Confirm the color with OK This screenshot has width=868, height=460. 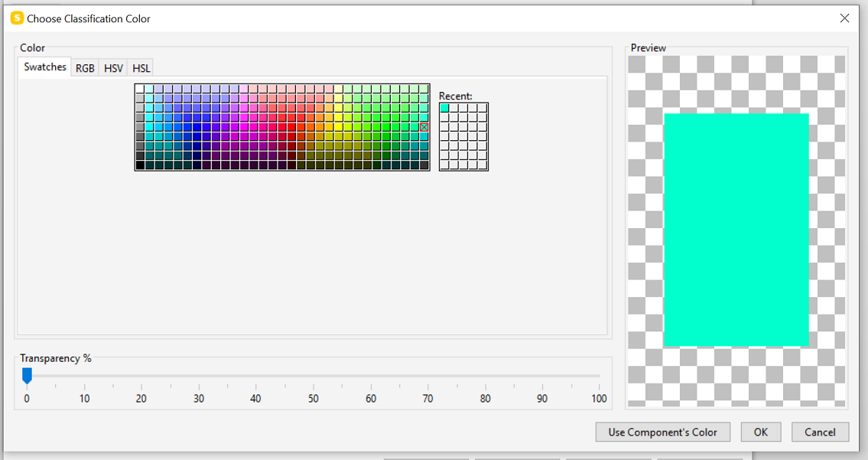[761, 432]
